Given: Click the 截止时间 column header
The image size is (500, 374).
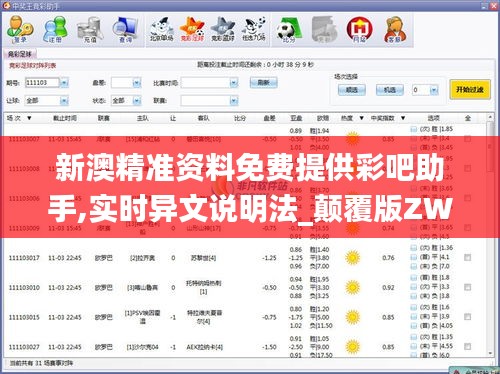Looking at the screenshot, I should 65,118.
